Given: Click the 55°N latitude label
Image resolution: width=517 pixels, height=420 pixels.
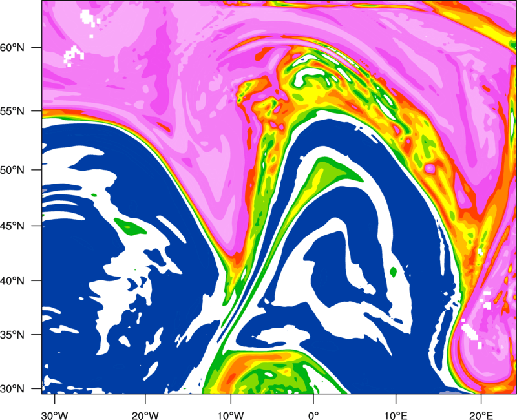Looking at the screenshot, I should [x=12, y=110].
